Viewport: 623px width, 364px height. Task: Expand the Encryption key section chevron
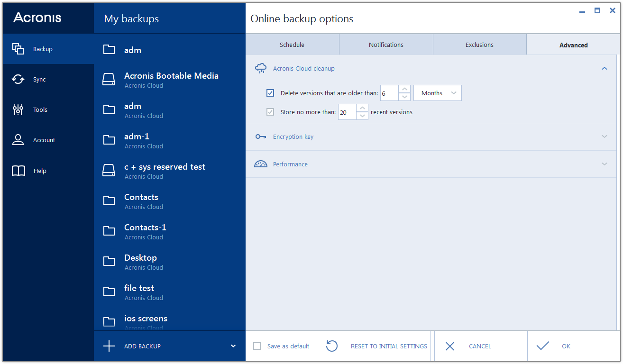[604, 136]
